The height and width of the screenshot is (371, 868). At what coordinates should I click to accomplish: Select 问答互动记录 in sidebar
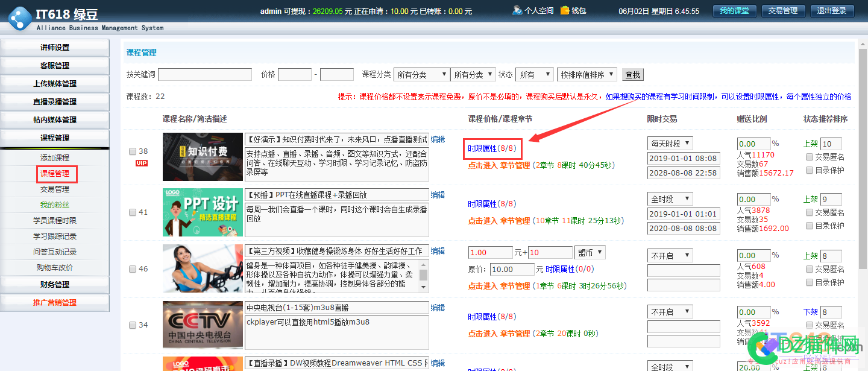point(55,252)
